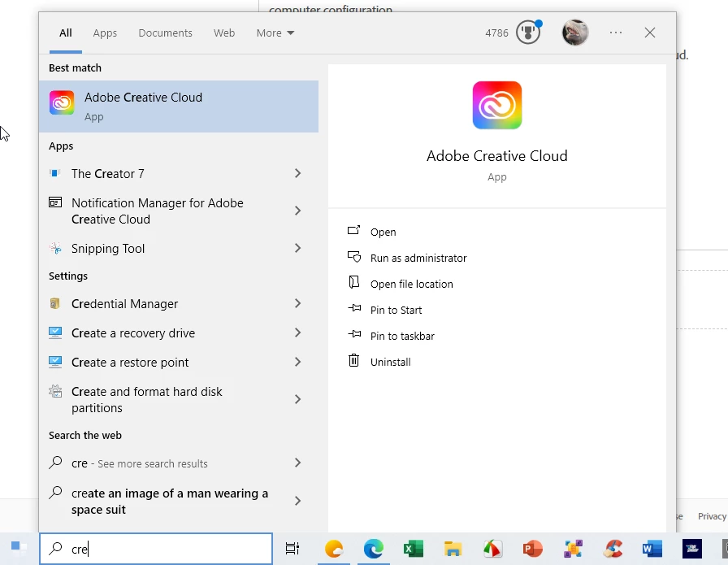Click the Credential Manager safe icon
Viewport: 728px width, 565px height.
pyautogui.click(x=54, y=303)
